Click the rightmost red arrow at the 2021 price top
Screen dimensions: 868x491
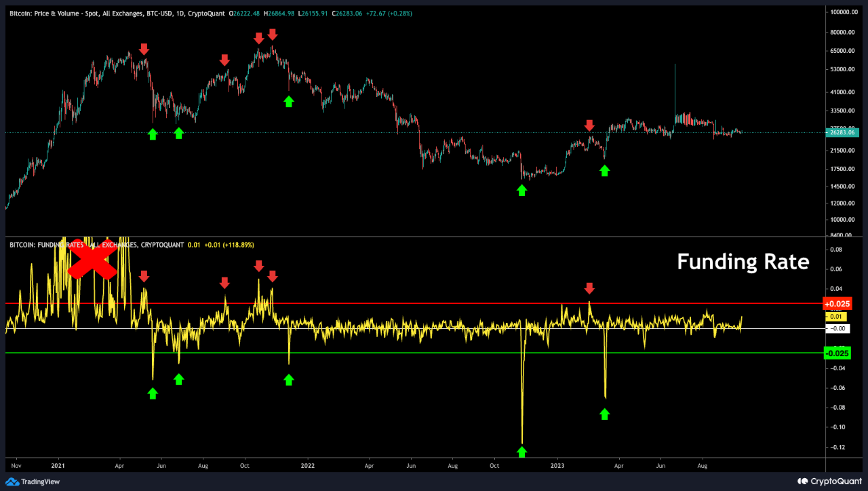click(x=272, y=35)
